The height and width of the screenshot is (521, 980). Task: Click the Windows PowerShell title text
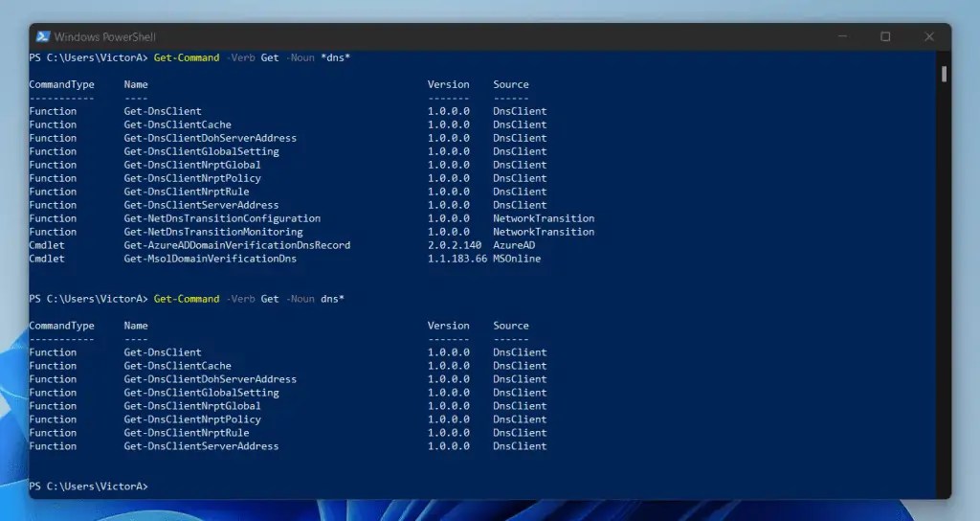coord(104,37)
